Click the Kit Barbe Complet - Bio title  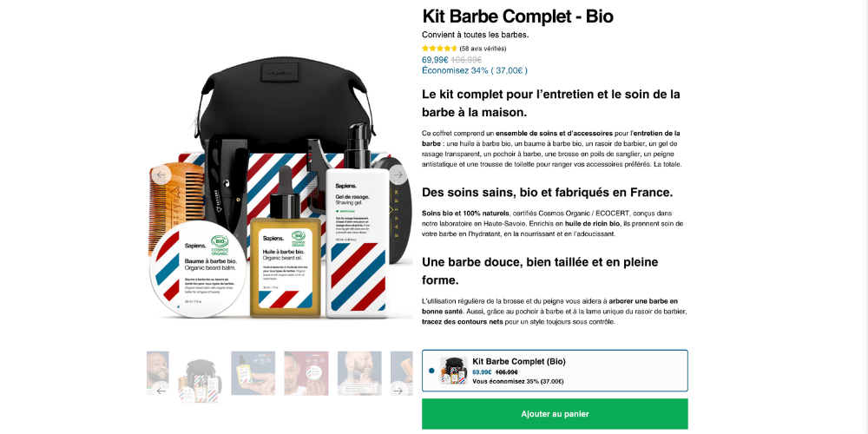click(x=517, y=16)
